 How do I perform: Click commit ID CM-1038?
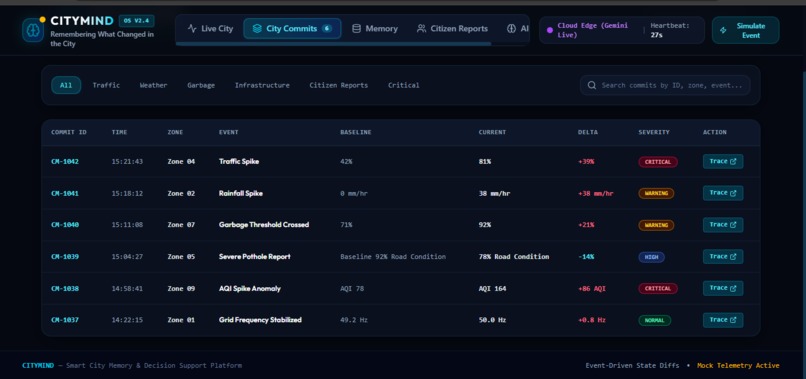65,288
